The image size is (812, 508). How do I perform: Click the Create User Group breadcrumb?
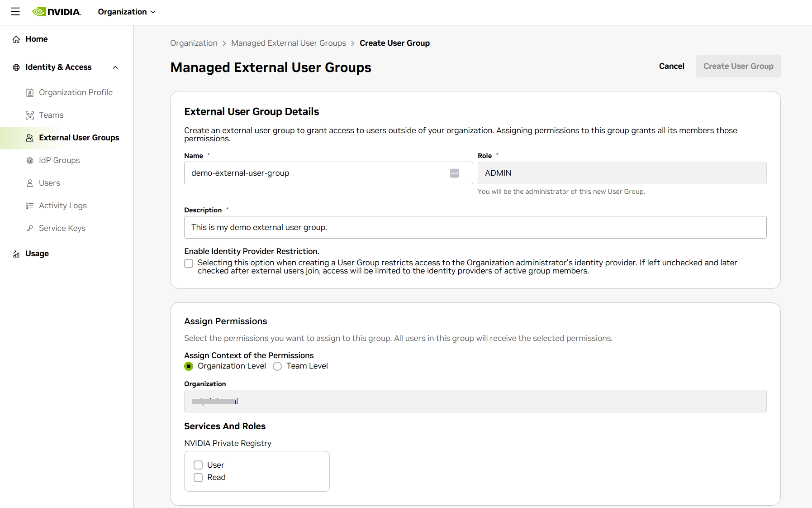pos(394,43)
